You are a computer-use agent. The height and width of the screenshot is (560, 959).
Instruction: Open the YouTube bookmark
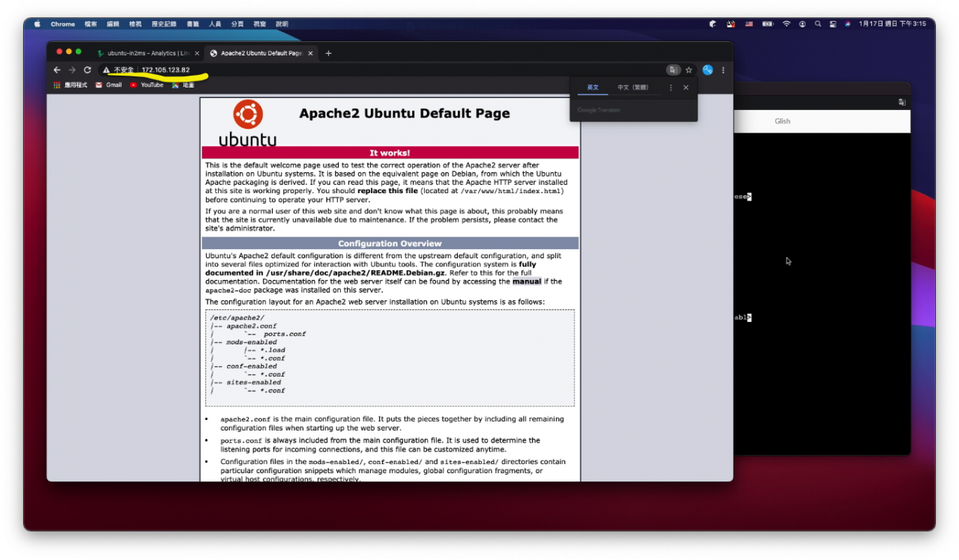pos(146,85)
